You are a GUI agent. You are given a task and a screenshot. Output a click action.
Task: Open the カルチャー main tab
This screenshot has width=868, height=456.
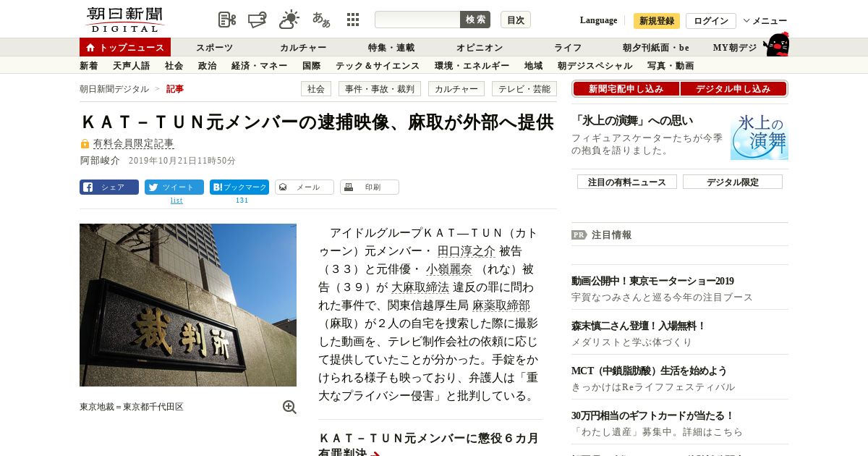coord(303,48)
